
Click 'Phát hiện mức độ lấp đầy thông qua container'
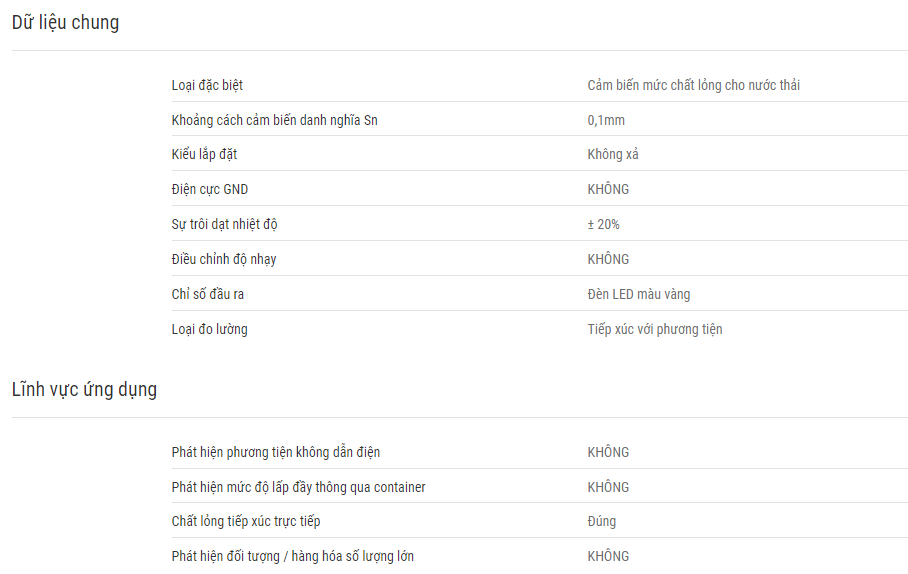[298, 487]
